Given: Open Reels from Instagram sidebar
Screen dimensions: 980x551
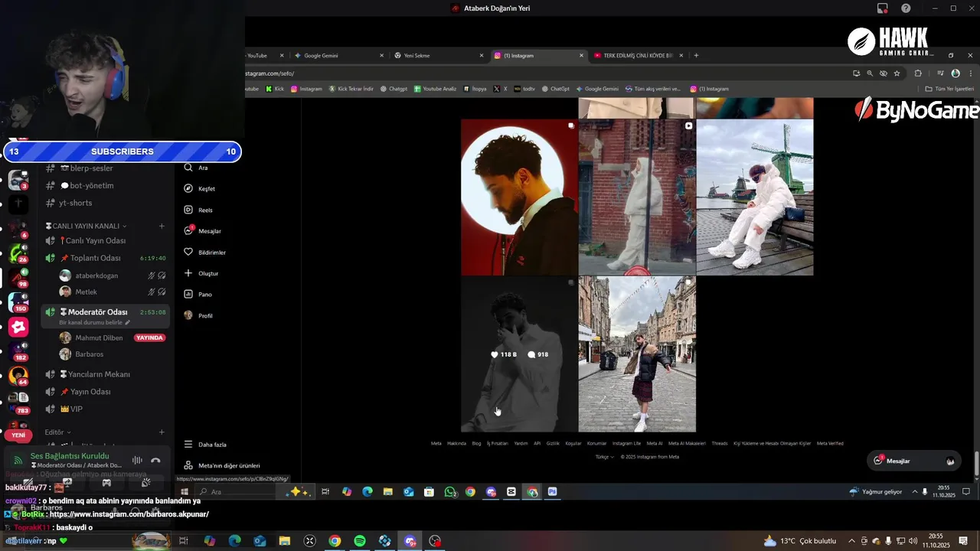Looking at the screenshot, I should [x=198, y=210].
